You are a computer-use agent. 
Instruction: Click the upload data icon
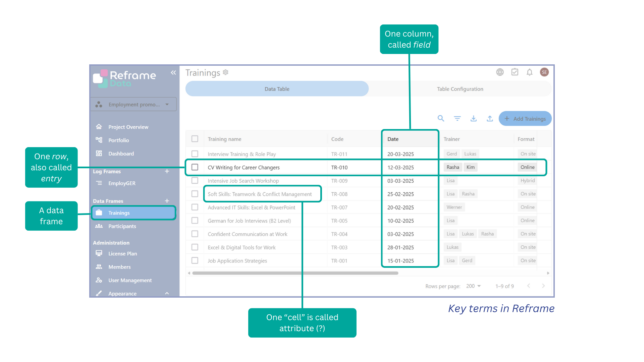[490, 118]
